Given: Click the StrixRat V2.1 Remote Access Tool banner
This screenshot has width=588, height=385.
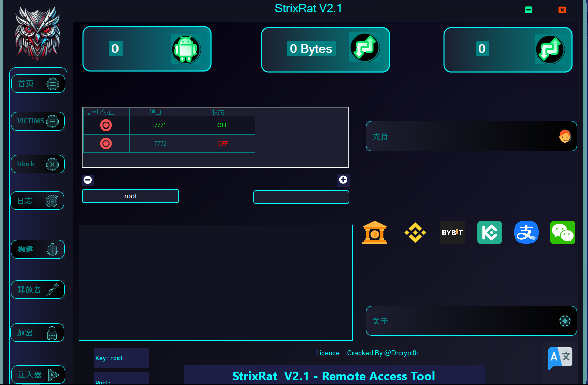Looking at the screenshot, I should coord(334,376).
